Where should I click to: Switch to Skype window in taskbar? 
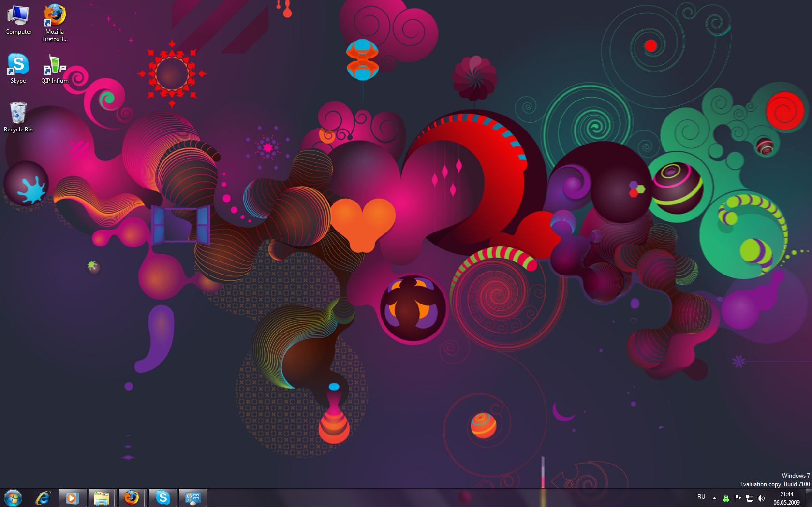coord(163,497)
